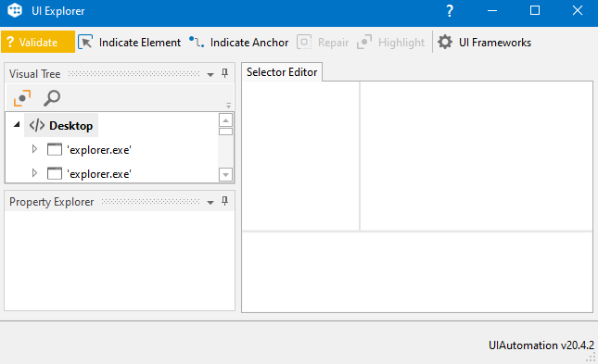The width and height of the screenshot is (598, 364).
Task: Click the Validate button
Action: click(x=38, y=42)
